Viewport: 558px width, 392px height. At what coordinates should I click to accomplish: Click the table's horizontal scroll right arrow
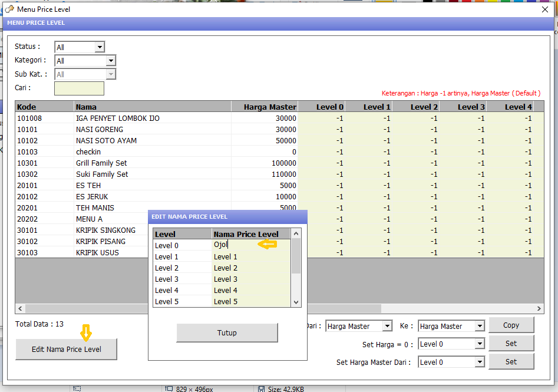(x=539, y=308)
